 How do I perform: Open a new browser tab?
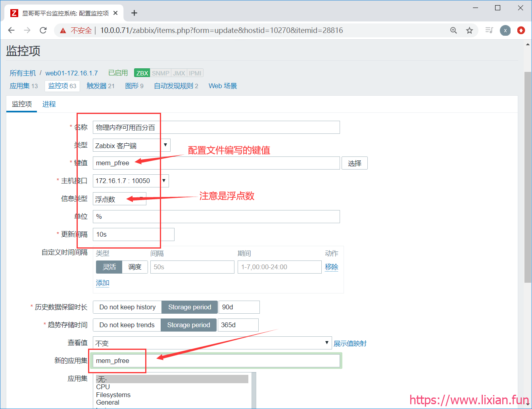tap(134, 13)
